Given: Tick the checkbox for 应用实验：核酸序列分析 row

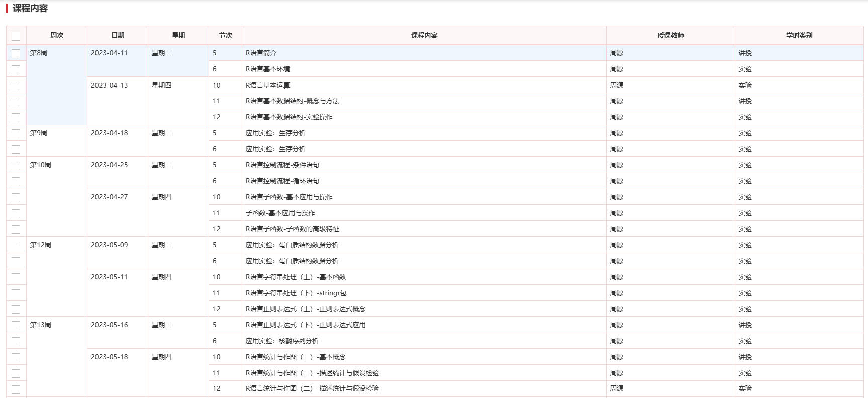Looking at the screenshot, I should pos(16,342).
